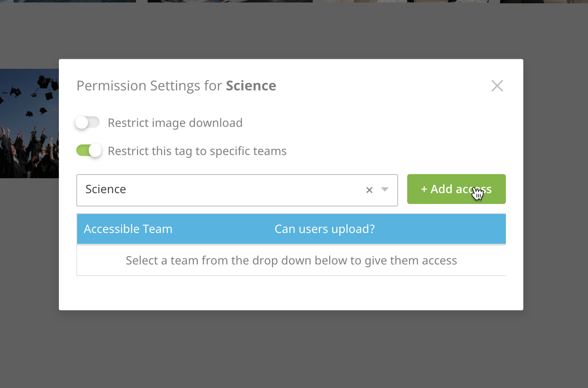Click the plus icon on Add access
588x388 pixels.
[424, 189]
